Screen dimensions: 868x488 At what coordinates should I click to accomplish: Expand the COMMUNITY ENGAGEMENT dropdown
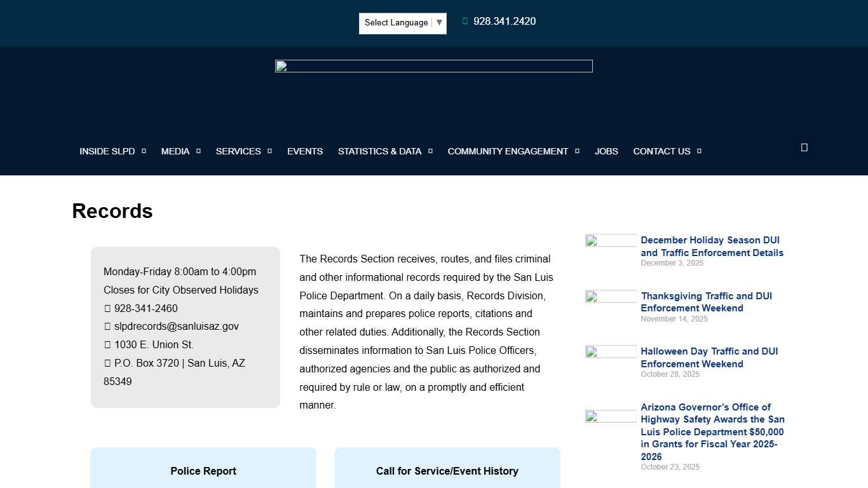point(508,151)
